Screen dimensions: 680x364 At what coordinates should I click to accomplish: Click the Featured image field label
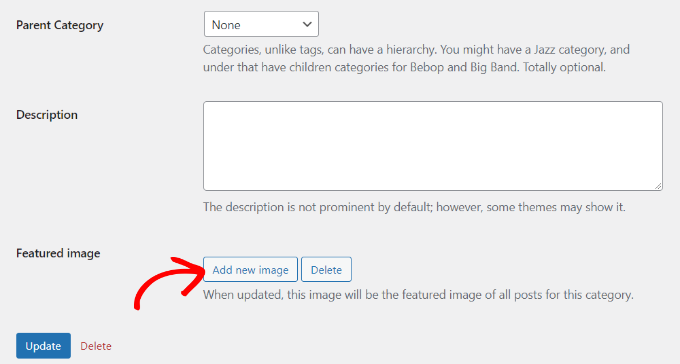point(58,253)
